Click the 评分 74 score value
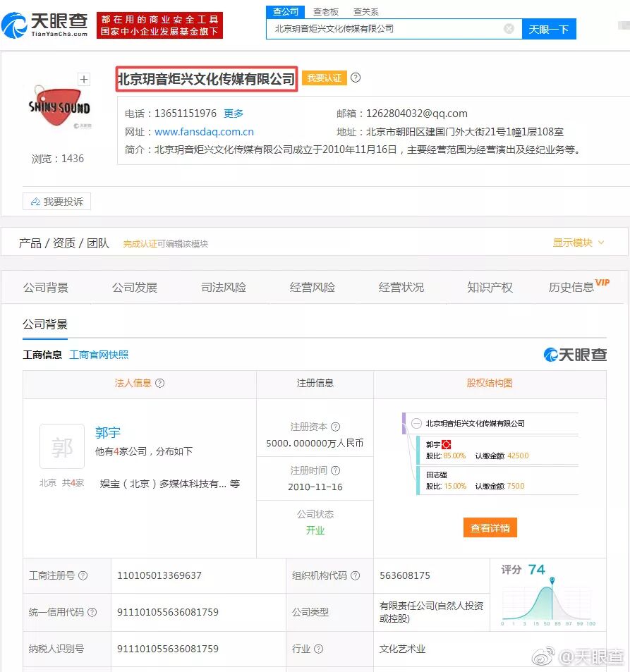Screen dimensions: 630x672 point(536,570)
